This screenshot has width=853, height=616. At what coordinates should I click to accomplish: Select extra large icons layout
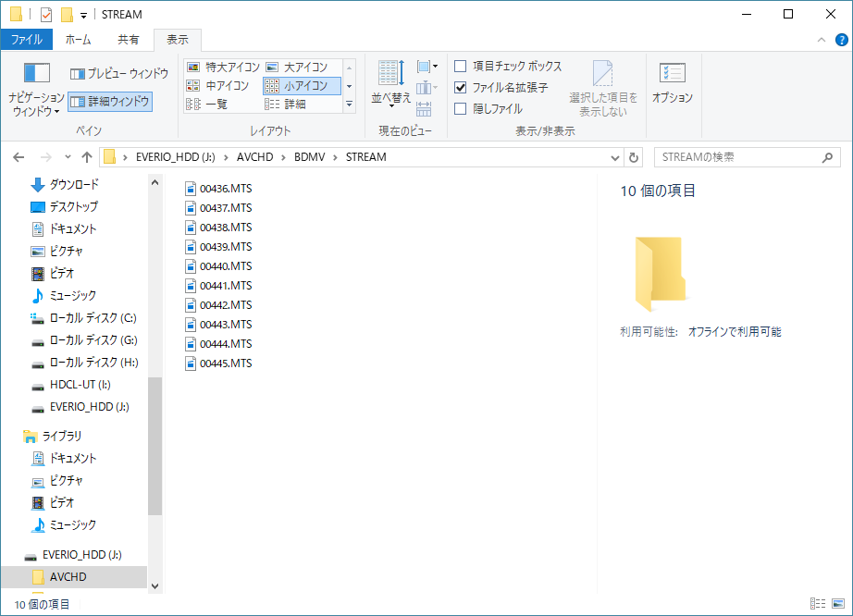(223, 67)
